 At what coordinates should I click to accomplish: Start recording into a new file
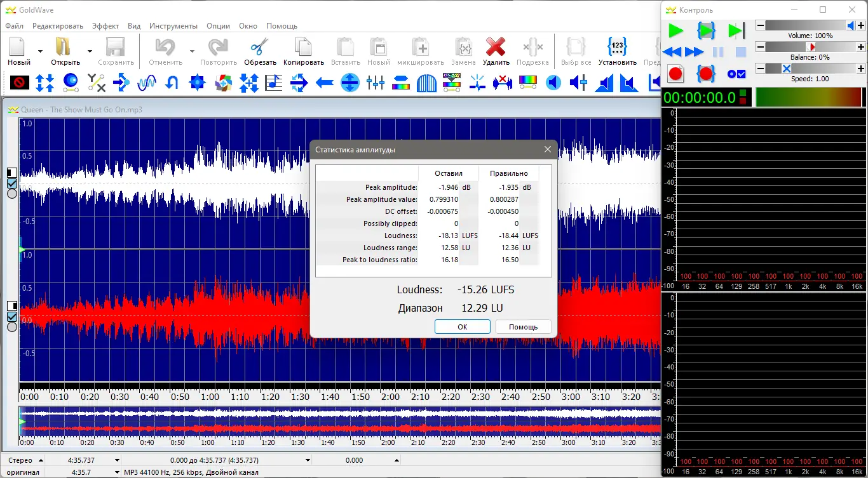point(675,74)
